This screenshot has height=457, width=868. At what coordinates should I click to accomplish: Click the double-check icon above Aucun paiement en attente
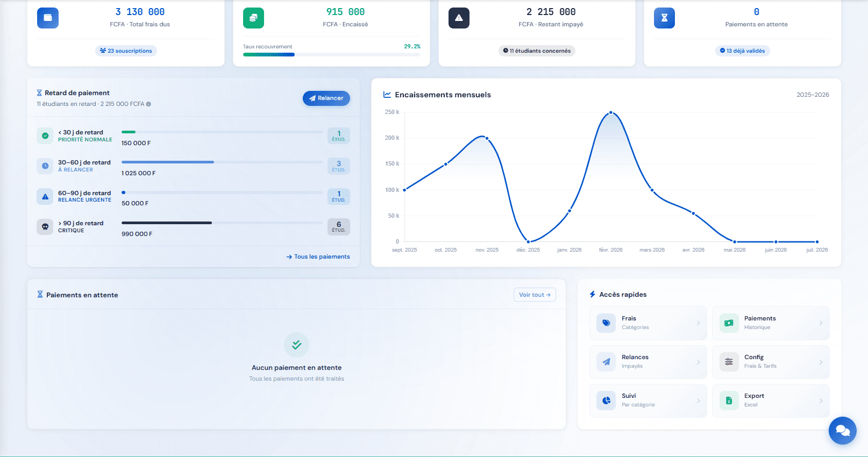point(296,345)
